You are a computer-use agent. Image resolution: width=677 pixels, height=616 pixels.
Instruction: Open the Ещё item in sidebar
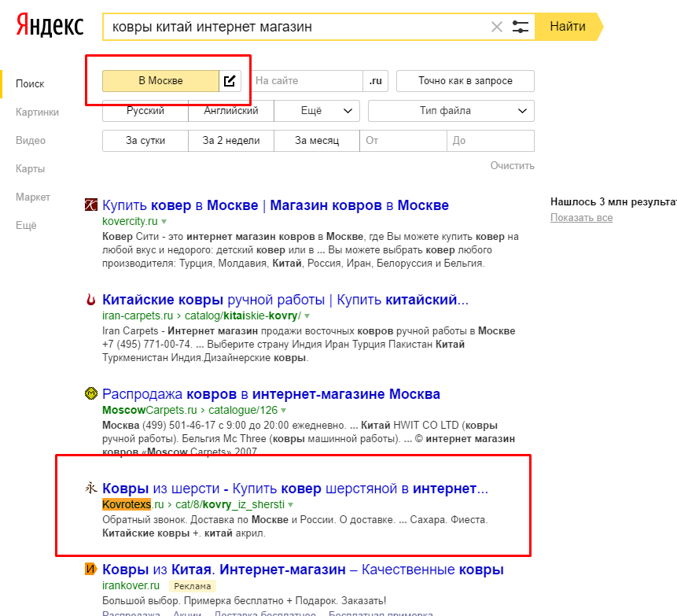point(26,226)
